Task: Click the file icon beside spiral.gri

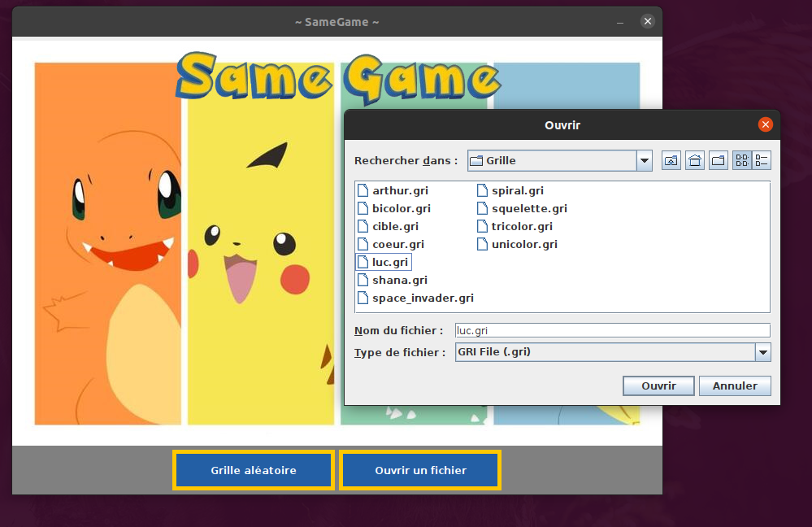Action: point(483,190)
